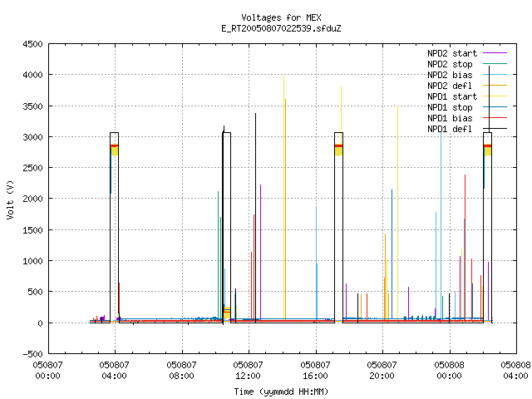Click the 1500 y-axis tick label
Screen dimensions: 532x399
click(x=33, y=230)
